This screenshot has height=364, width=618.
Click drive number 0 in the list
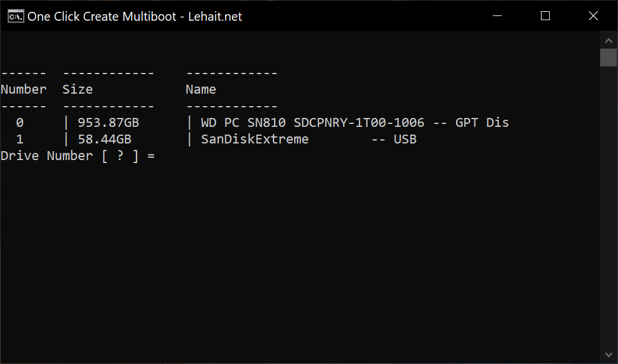pyautogui.click(x=20, y=123)
